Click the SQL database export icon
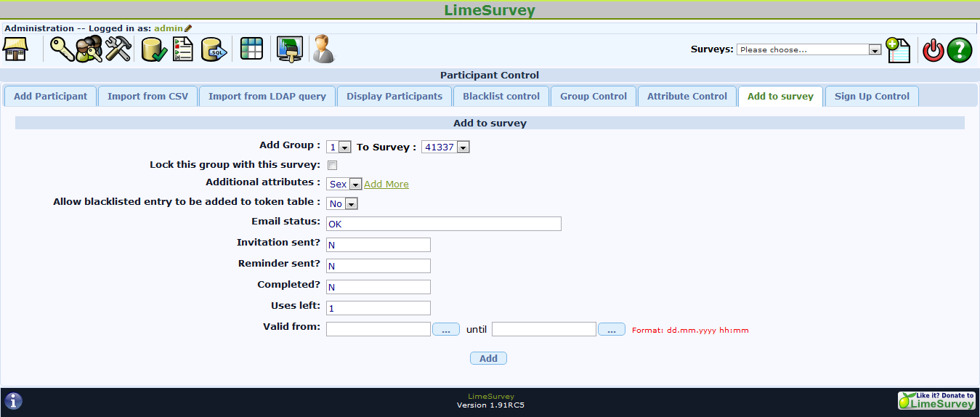Image resolution: width=980 pixels, height=417 pixels. pos(214,49)
